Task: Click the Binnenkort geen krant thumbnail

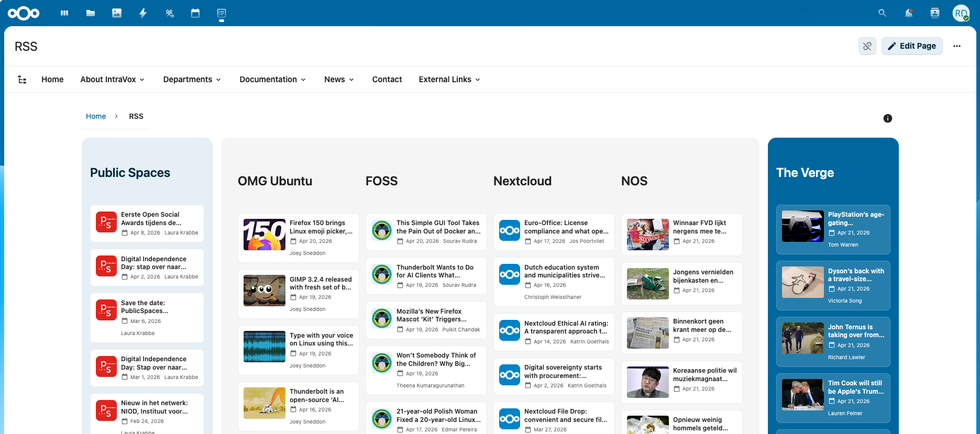Action: point(648,333)
